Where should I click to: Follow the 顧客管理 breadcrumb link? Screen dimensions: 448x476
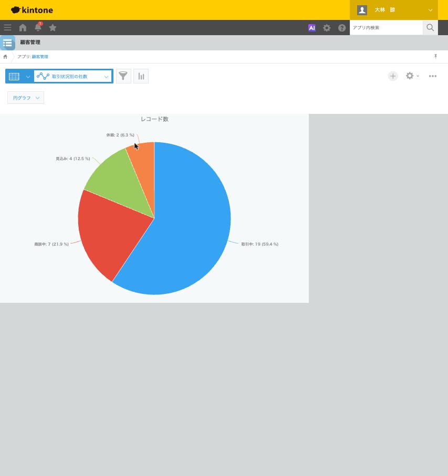[x=40, y=57]
